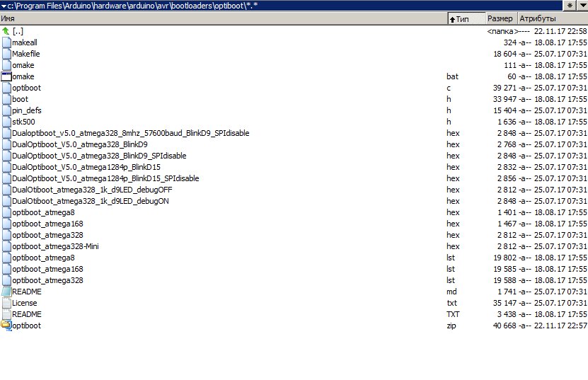Select the DualOtiboot debugOFF hex file icon
This screenshot has height=380, width=588.
coord(6,190)
